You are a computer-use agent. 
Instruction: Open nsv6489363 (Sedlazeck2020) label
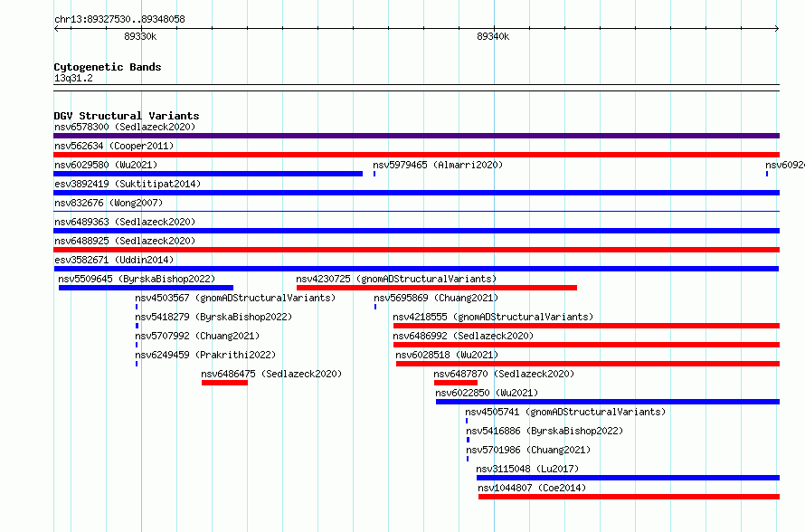(x=125, y=222)
